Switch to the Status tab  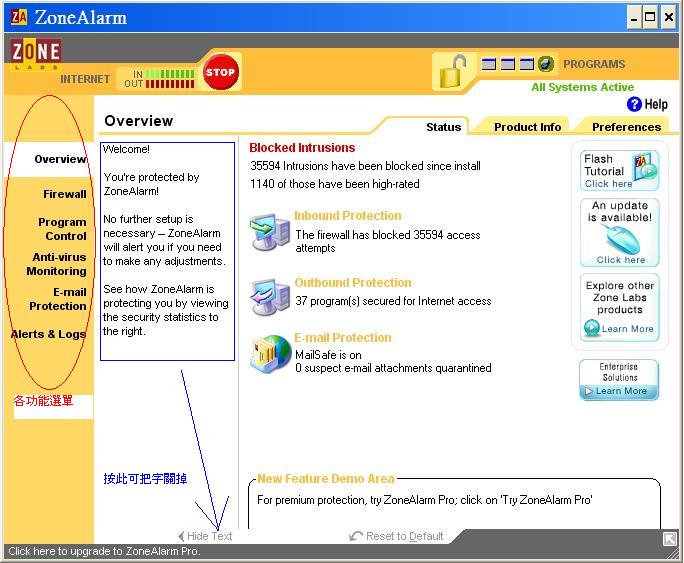click(443, 127)
